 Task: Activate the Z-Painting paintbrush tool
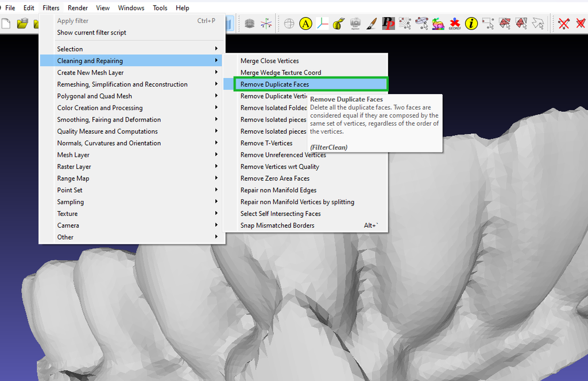[x=372, y=24]
